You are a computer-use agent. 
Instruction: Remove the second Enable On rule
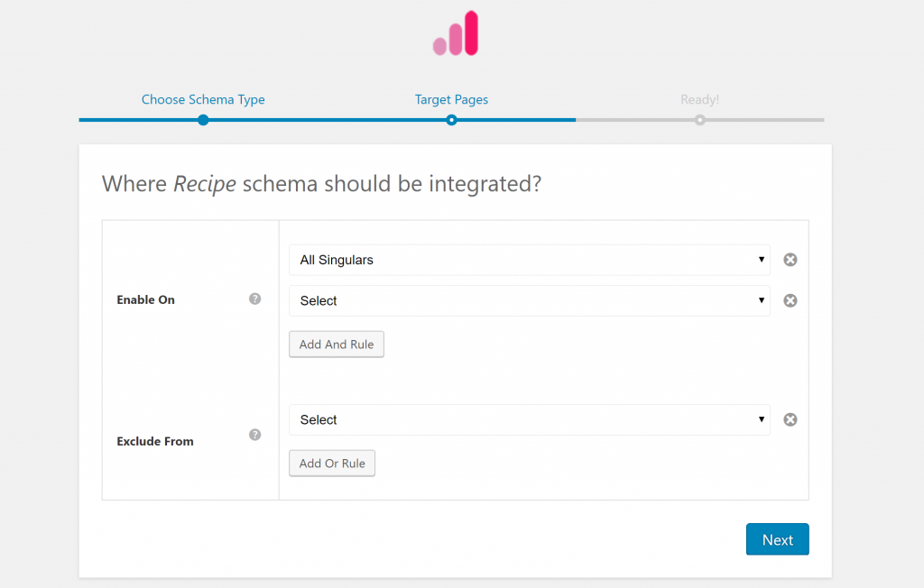[790, 300]
